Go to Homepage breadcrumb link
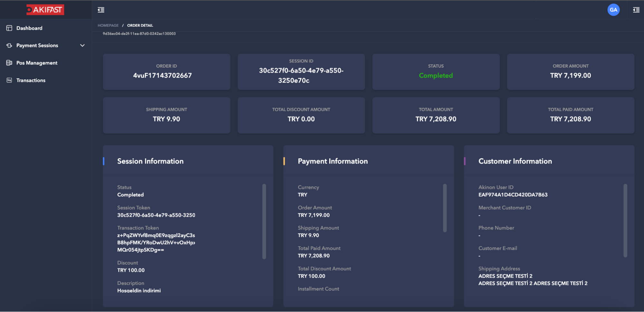Screen dimensions: 644x312 coord(108,25)
